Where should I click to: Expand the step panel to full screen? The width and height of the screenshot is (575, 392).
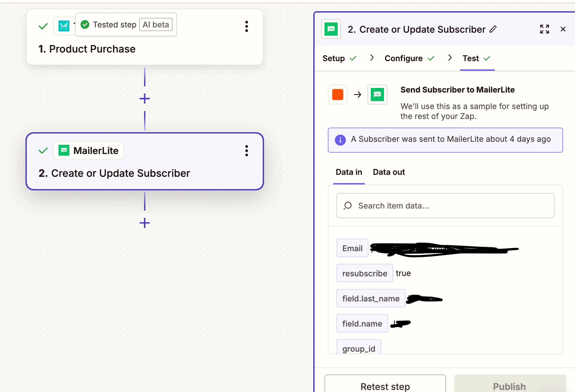point(545,29)
